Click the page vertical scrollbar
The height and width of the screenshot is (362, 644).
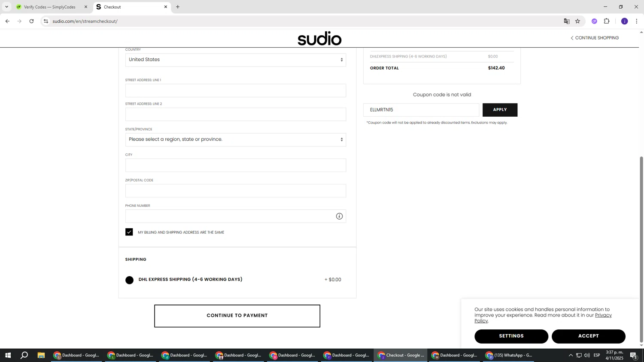pos(641,250)
